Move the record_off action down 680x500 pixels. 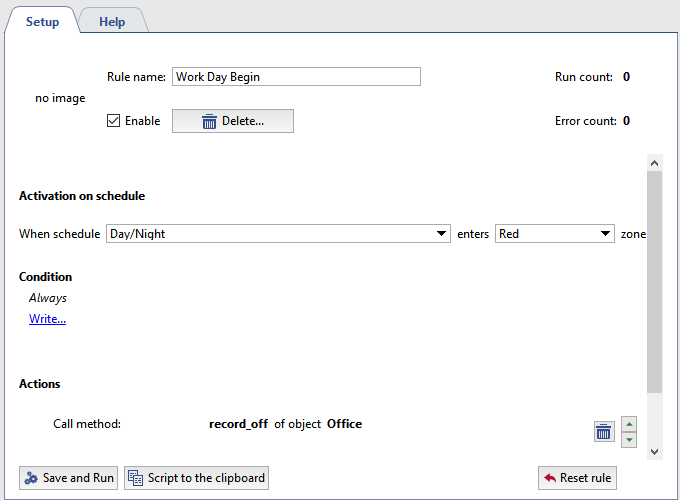click(x=629, y=439)
